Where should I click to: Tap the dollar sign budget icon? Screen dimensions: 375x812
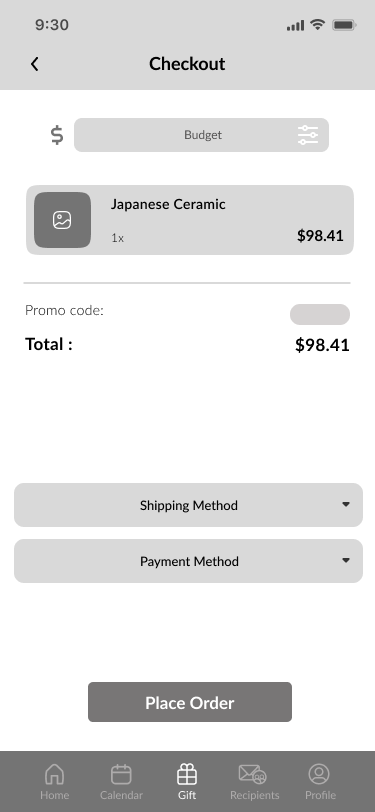click(x=57, y=135)
